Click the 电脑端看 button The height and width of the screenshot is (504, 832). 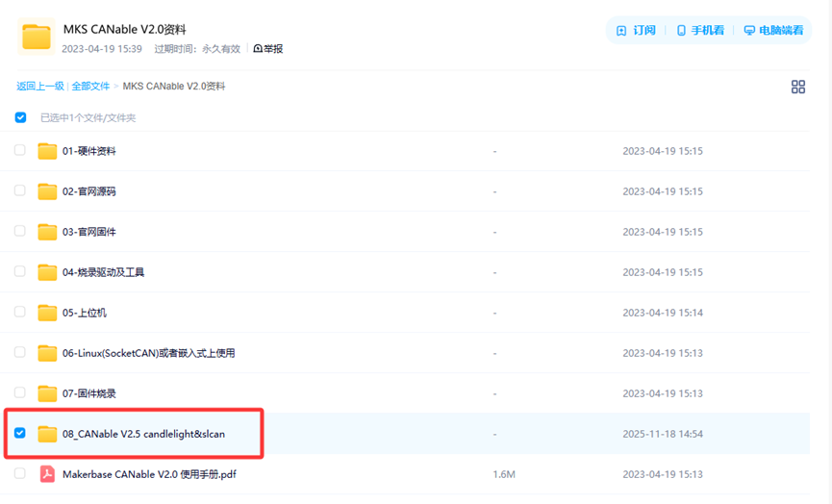[773, 30]
